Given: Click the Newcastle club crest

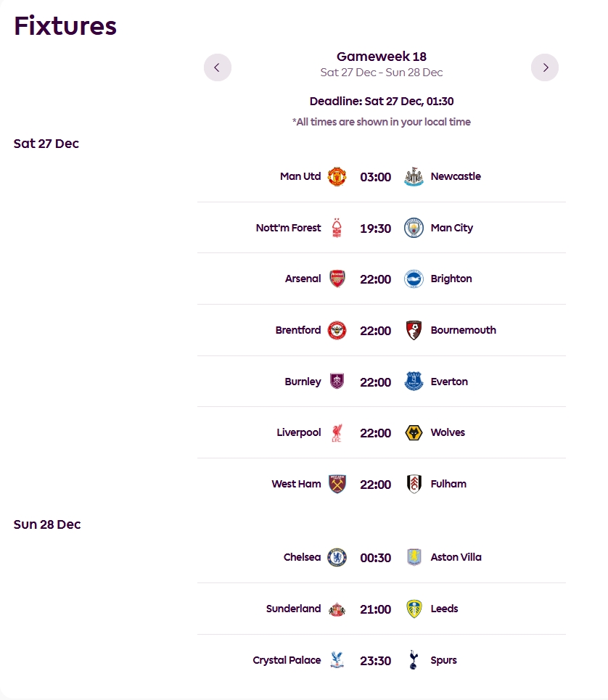Looking at the screenshot, I should [414, 176].
